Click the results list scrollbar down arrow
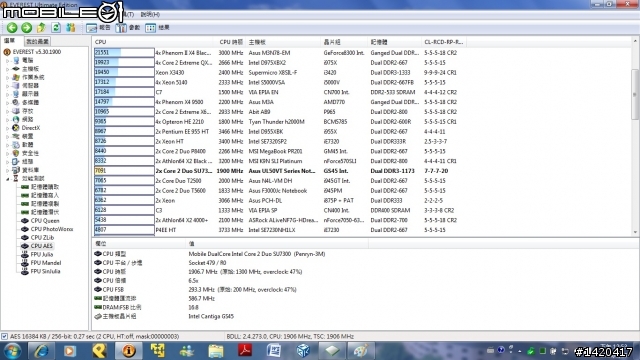Screen dimensions: 640x360 click(x=635, y=232)
